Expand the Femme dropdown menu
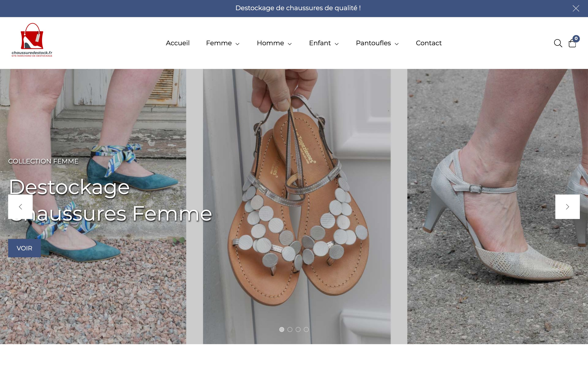The image size is (588, 367). tap(223, 43)
